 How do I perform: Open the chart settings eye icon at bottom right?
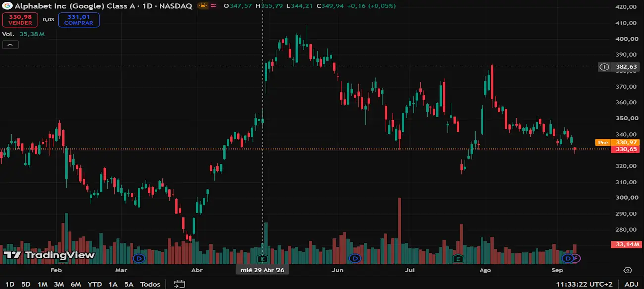[628, 270]
